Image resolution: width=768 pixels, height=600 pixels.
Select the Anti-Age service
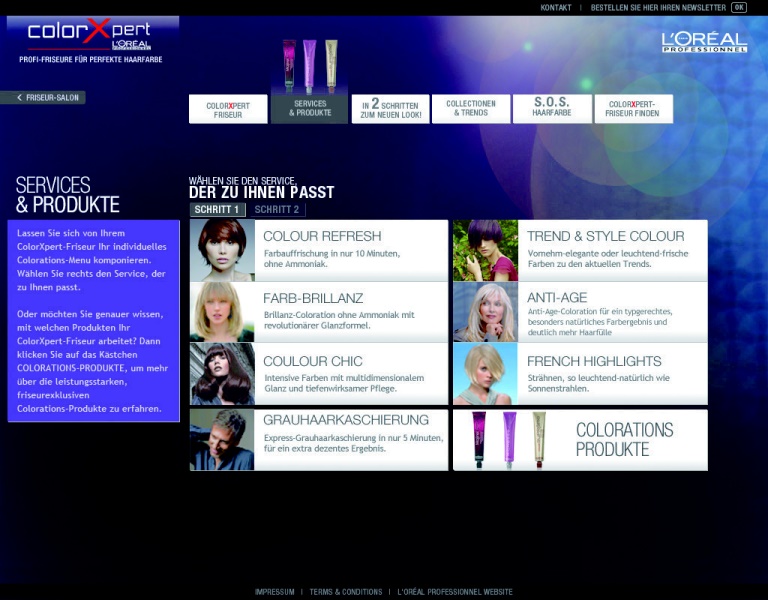[x=580, y=312]
